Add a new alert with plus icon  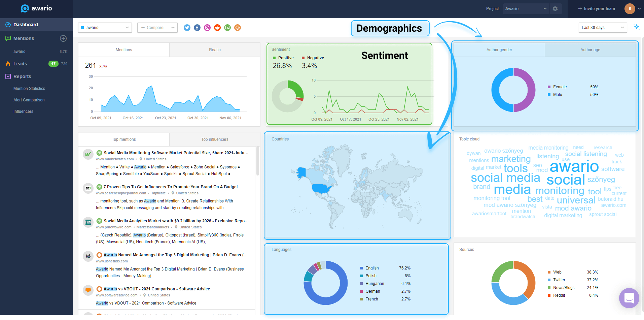(x=63, y=38)
